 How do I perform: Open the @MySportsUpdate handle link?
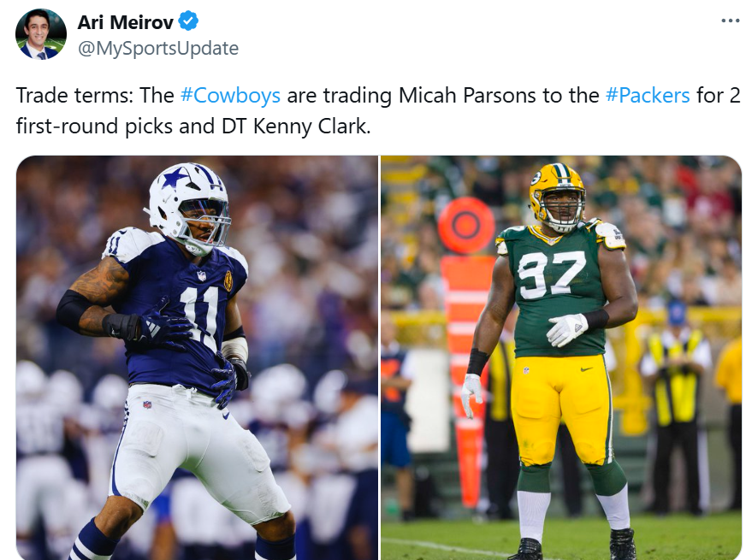click(x=158, y=49)
